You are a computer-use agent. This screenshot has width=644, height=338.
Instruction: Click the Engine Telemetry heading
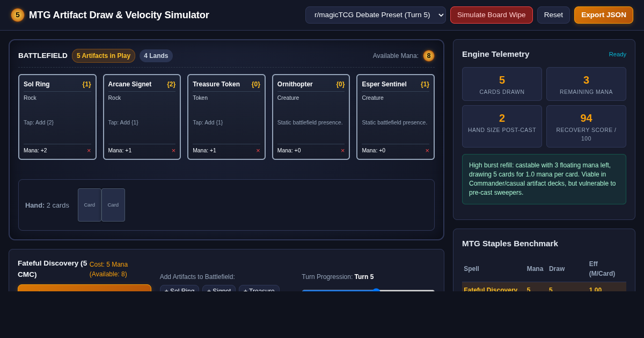pyautogui.click(x=495, y=54)
